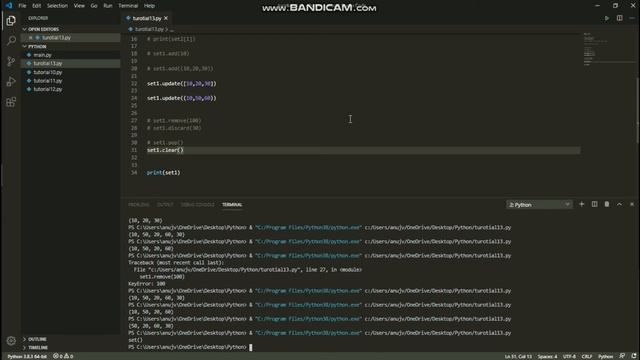
Task: Open the terminal selector dropdown '2: Python'
Action: [539, 204]
